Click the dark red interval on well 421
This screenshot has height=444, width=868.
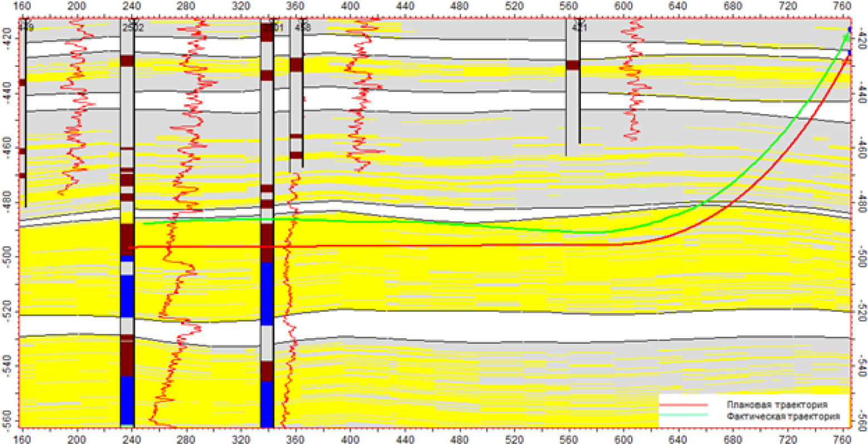point(573,65)
